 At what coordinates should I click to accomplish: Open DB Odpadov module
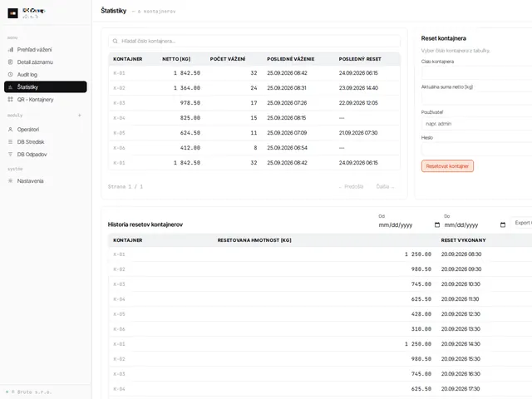(x=46, y=155)
